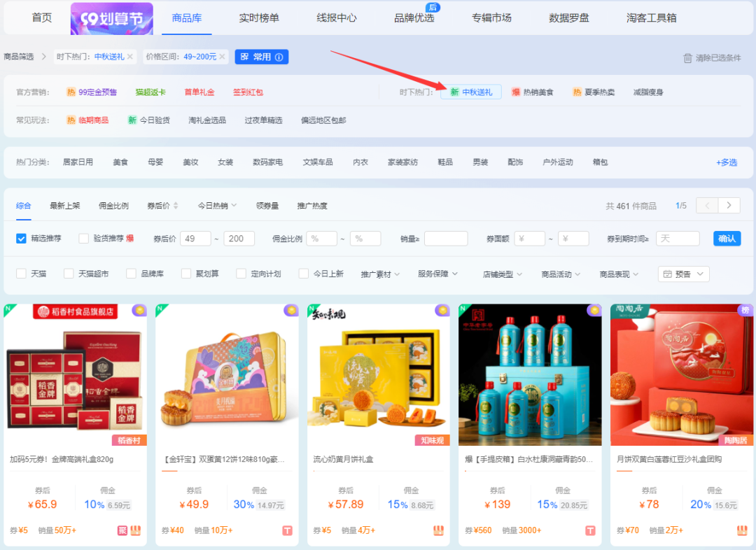Open the 店铺类型 dropdown
This screenshot has width=756, height=550.
click(x=503, y=274)
